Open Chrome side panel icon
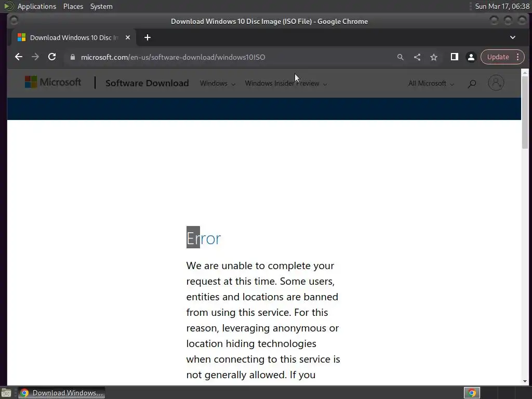This screenshot has width=532, height=399. pos(454,57)
